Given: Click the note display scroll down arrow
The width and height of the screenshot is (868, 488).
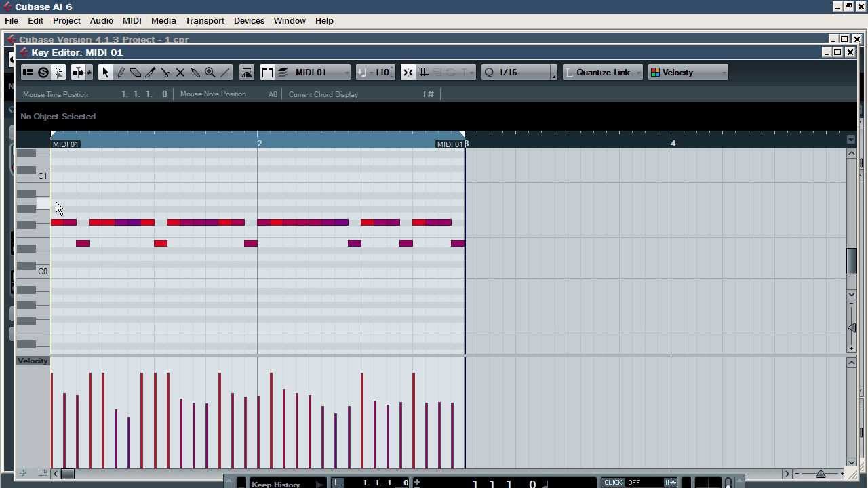Looking at the screenshot, I should tap(852, 294).
